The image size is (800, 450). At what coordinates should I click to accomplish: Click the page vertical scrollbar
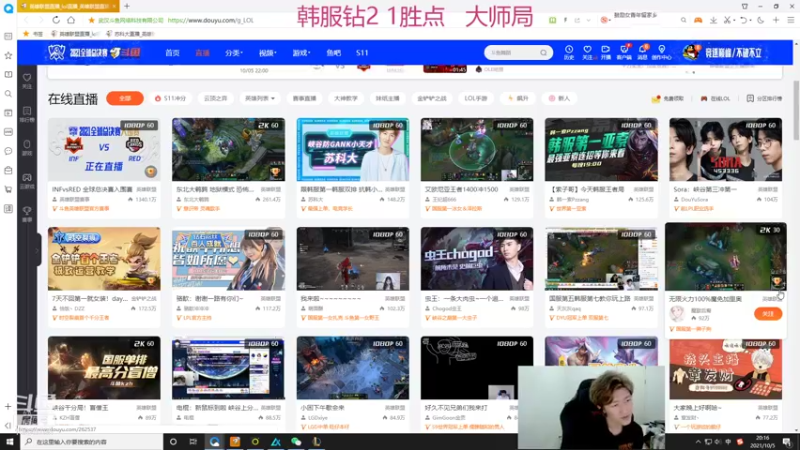click(x=796, y=110)
